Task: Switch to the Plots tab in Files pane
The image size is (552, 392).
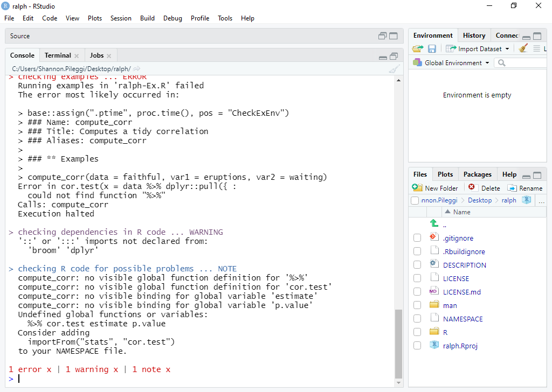Action: (445, 174)
